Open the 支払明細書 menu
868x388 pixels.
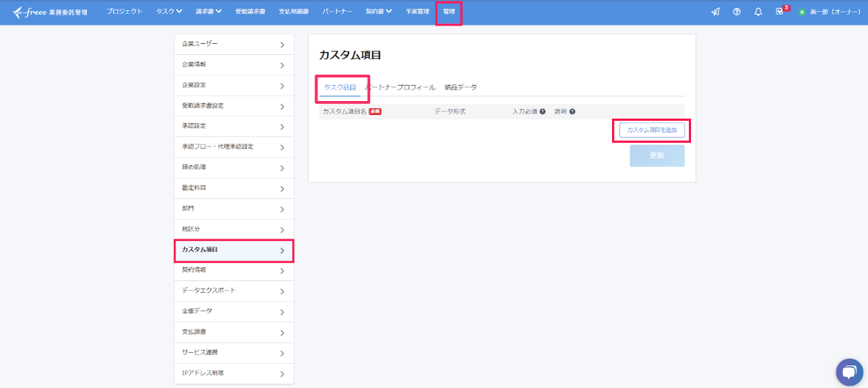293,12
